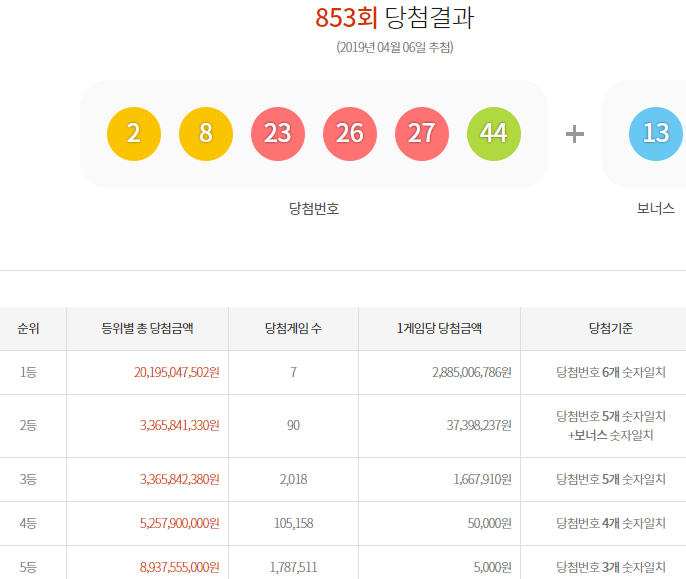The image size is (686, 579).
Task: Click the per-game amount 2,885,006,786원
Action: [472, 372]
